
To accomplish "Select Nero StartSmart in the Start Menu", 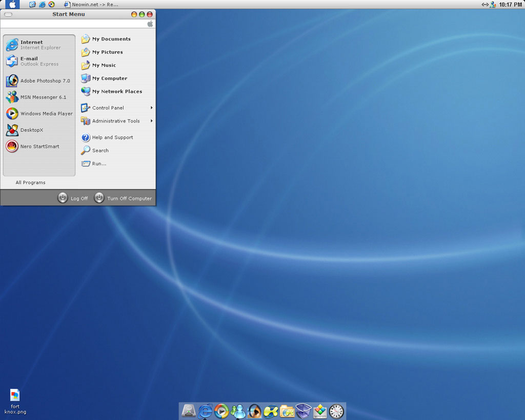I will coord(39,147).
